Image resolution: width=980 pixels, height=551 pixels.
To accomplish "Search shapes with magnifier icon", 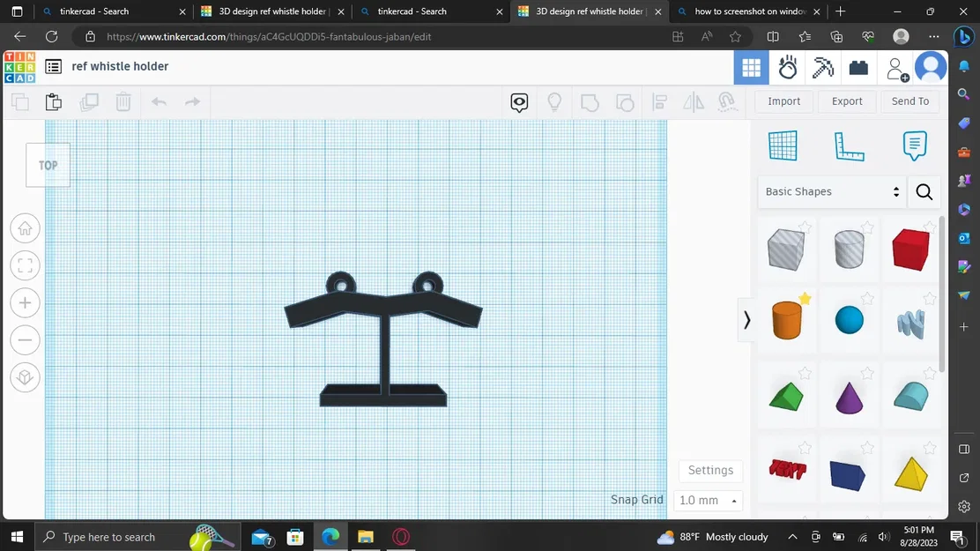I will tap(924, 192).
